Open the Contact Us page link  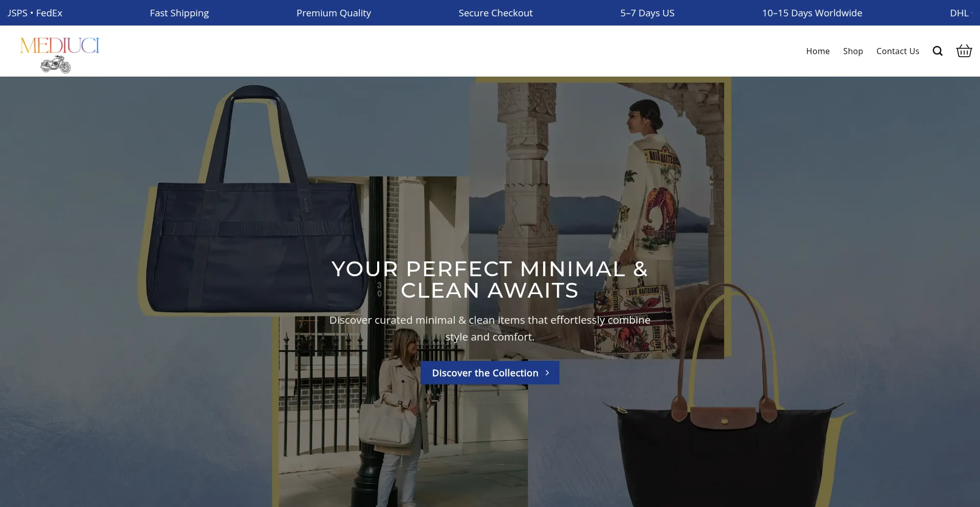pyautogui.click(x=897, y=51)
